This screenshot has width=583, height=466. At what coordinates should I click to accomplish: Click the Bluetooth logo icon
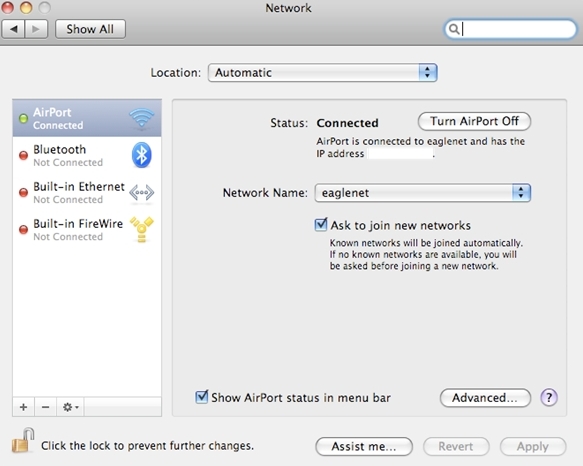coord(141,155)
